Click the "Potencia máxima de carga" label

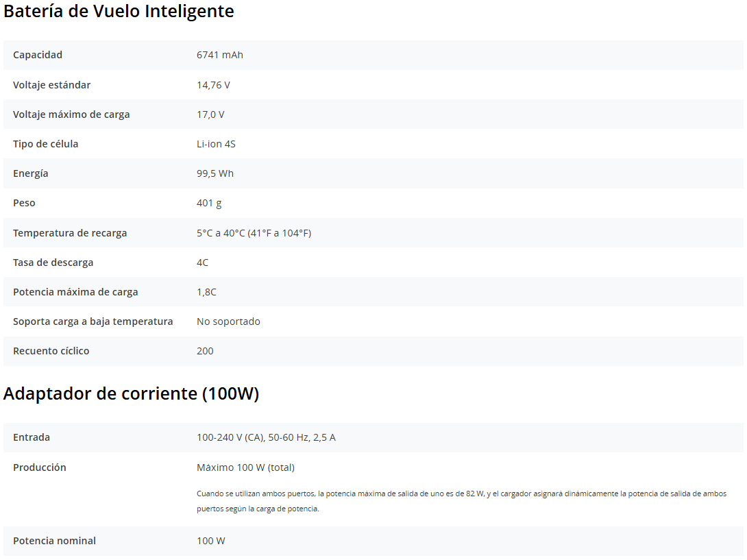pos(75,292)
